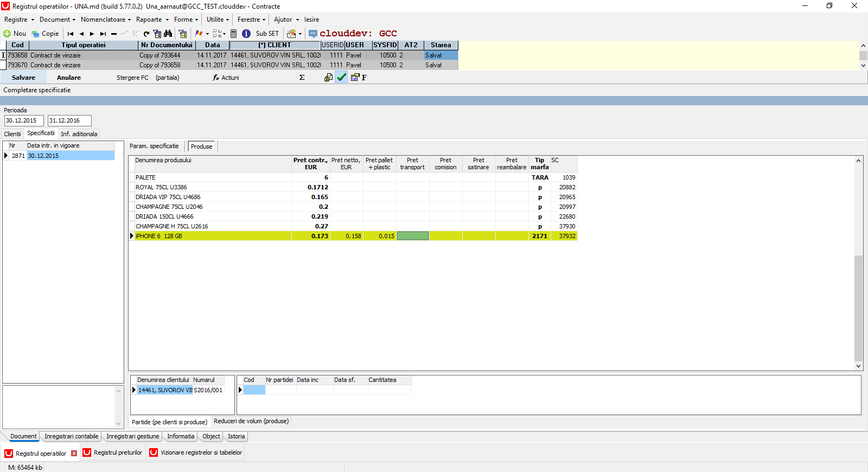Close the Registrul operatiilor window tab
This screenshot has height=472, width=868.
[74, 453]
